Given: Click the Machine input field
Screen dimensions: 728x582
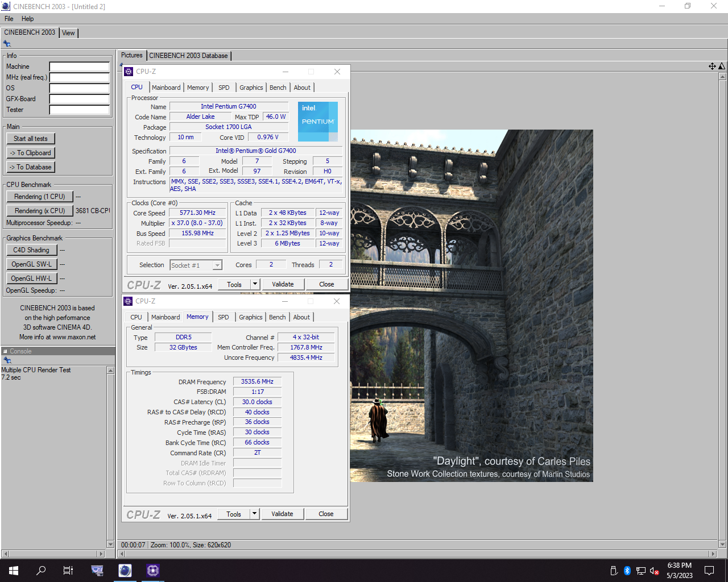Looking at the screenshot, I should coord(80,66).
